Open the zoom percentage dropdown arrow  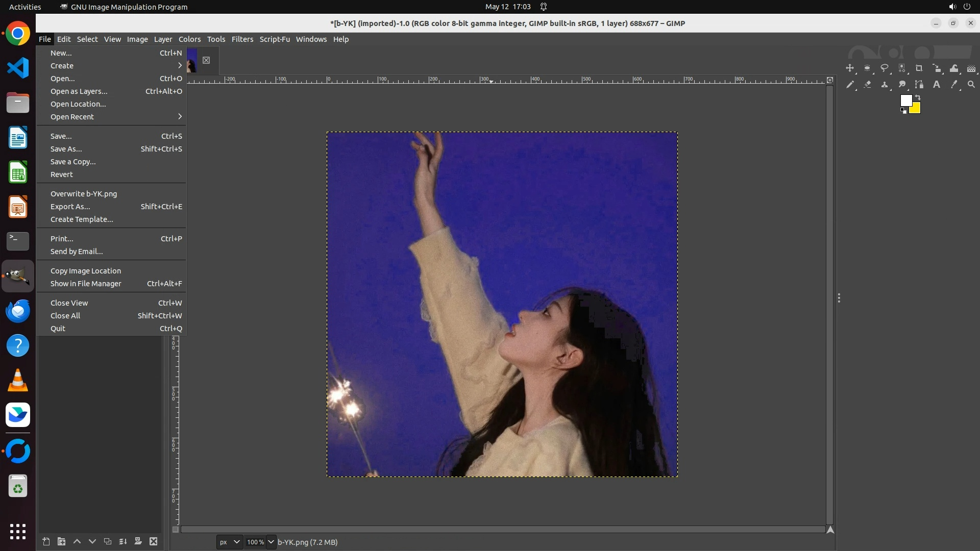pyautogui.click(x=271, y=542)
